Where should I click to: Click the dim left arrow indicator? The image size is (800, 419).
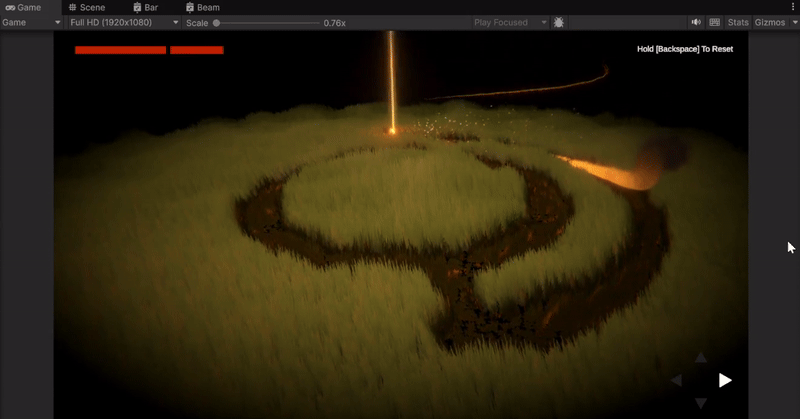pos(677,380)
